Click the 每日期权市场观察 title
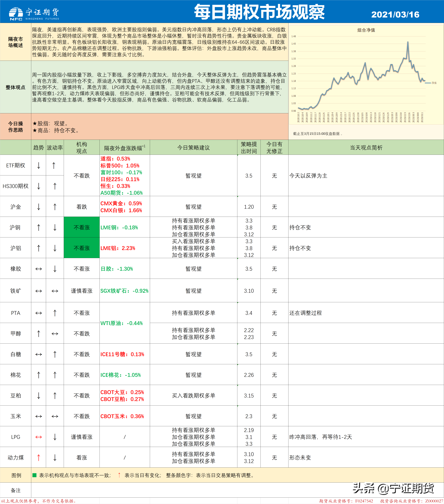This screenshot has width=444, height=504. click(259, 12)
